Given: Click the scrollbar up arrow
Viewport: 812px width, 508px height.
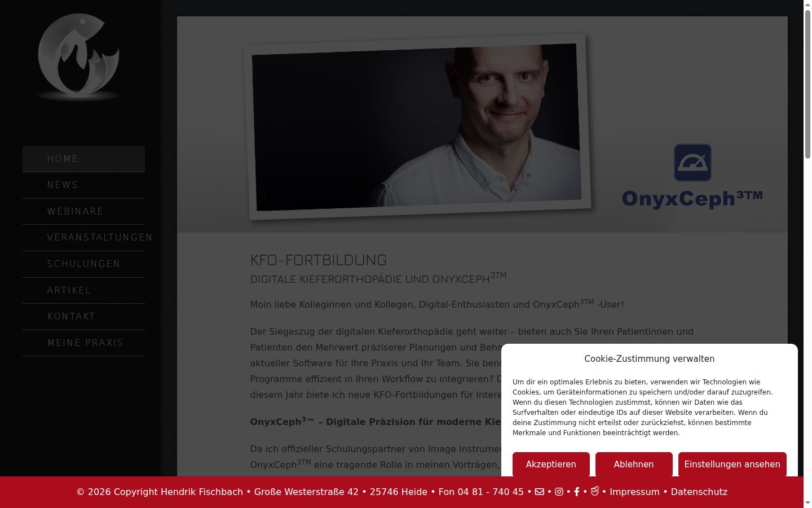Looking at the screenshot, I should point(807,4).
